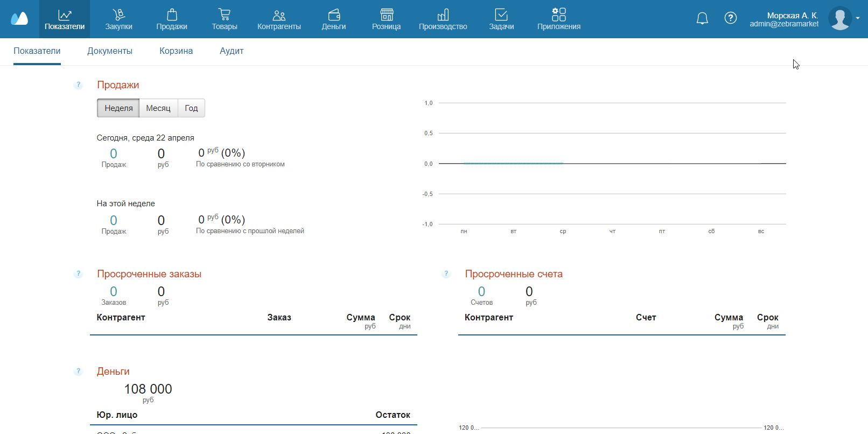Open help question mark in header

coord(731,18)
